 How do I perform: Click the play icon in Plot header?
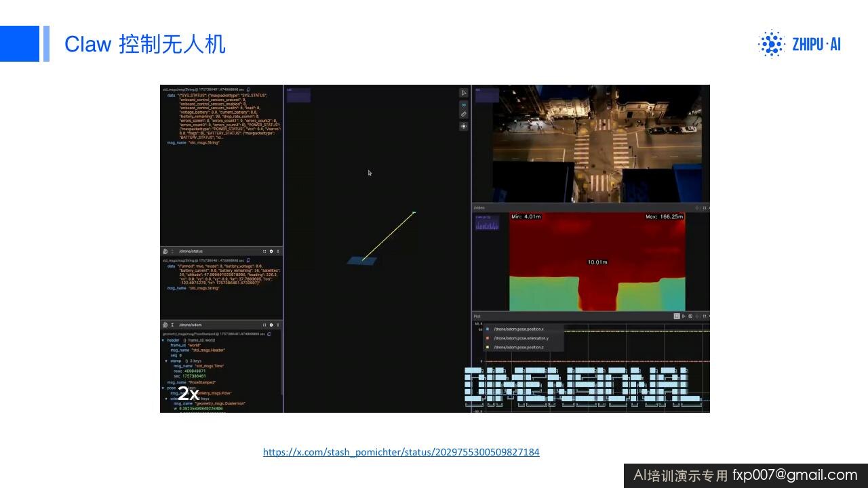(x=684, y=317)
